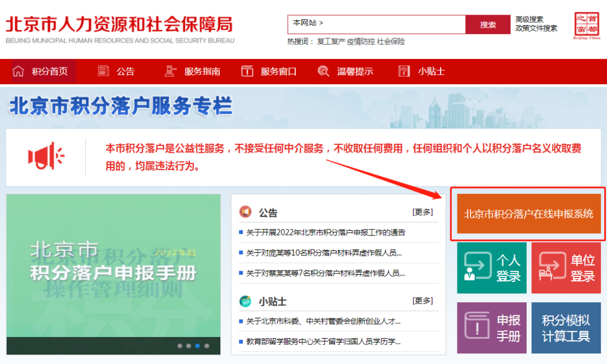Open tip about 北京市科委、中关村管委会
Image resolution: width=607 pixels, height=364 pixels.
click(x=323, y=321)
